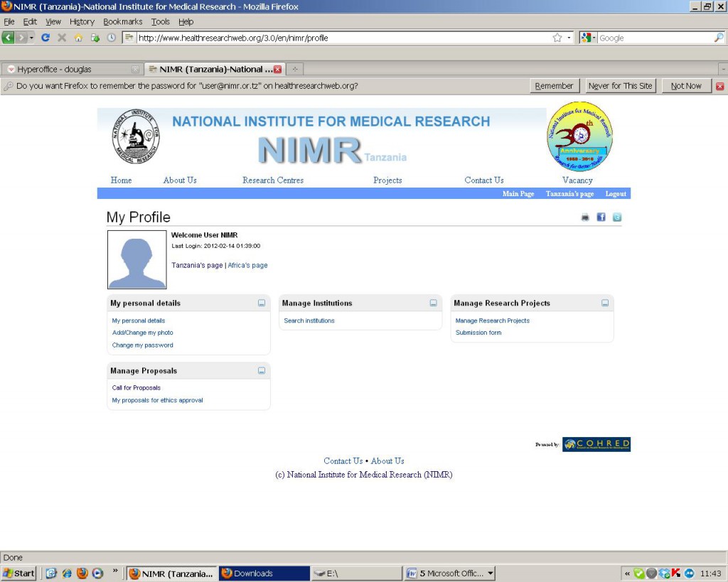Click the browser back arrow button
This screenshot has width=728, height=582.
pos(9,38)
